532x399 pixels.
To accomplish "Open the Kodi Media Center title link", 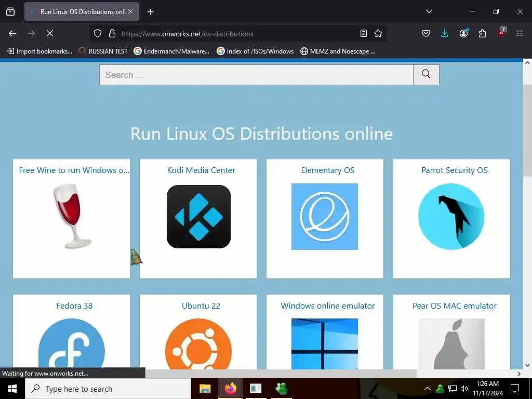I will point(201,170).
